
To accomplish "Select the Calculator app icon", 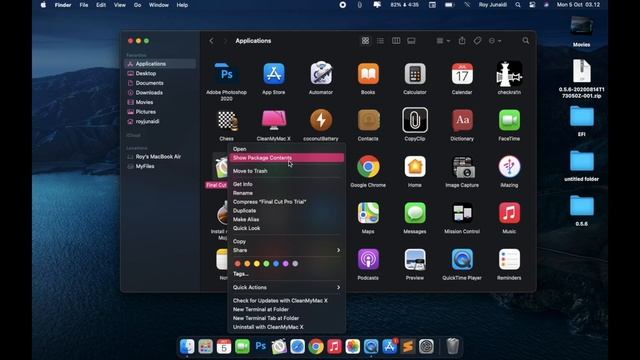I will (x=415, y=74).
